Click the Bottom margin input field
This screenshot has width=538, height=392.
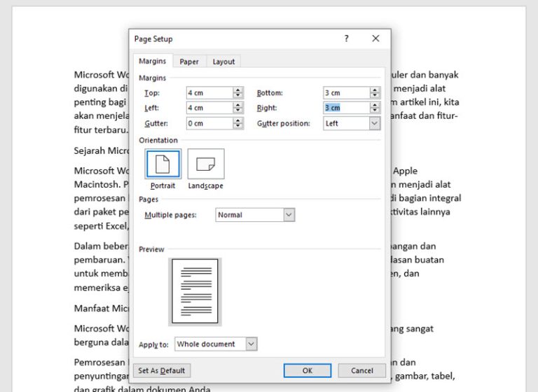[x=347, y=93]
